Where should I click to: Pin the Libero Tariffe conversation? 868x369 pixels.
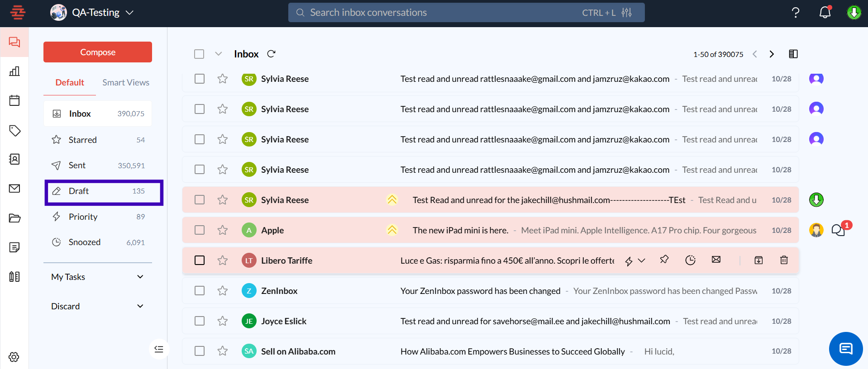(664, 260)
